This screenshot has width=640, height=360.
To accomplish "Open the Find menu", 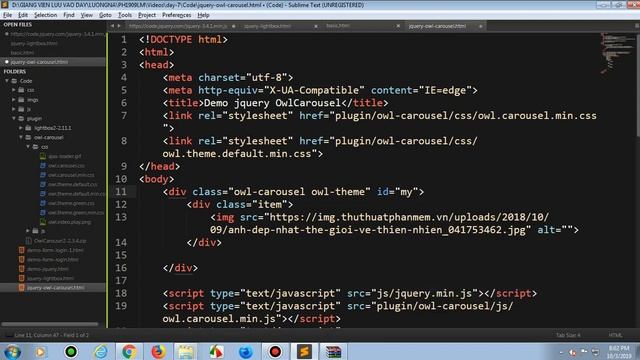I will pyautogui.click(x=69, y=15).
